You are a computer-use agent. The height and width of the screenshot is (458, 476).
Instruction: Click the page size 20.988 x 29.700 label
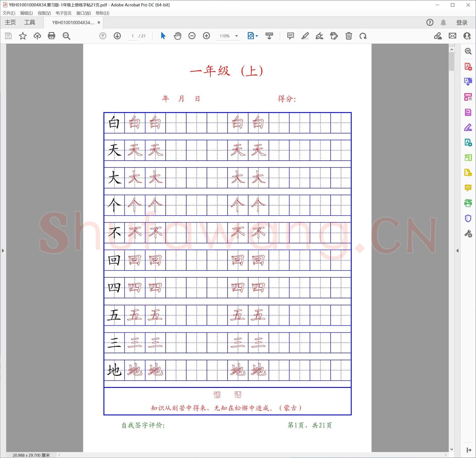(x=31, y=455)
